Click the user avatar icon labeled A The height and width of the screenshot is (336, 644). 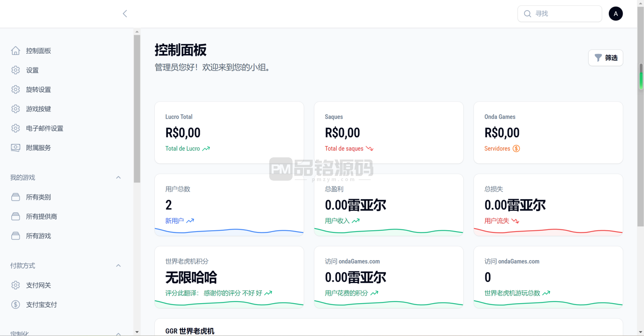coord(615,14)
